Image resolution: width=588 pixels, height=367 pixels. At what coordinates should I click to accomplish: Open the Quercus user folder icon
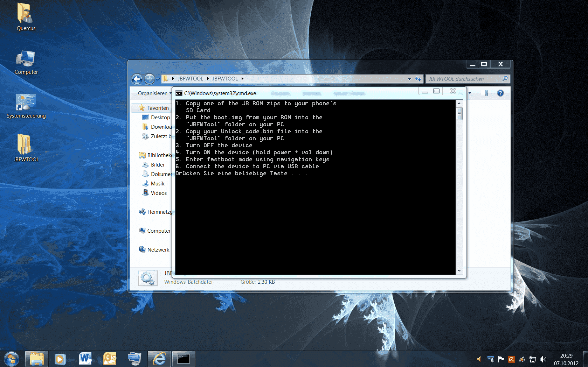pyautogui.click(x=26, y=17)
